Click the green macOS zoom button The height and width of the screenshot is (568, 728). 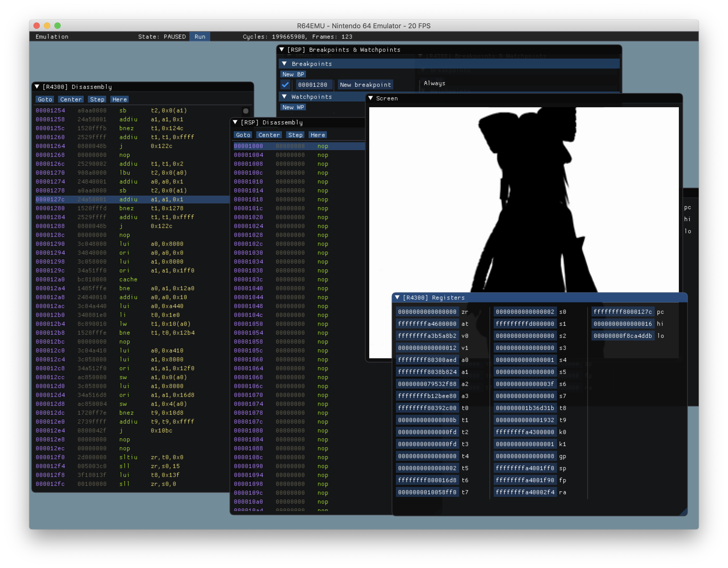tap(57, 26)
